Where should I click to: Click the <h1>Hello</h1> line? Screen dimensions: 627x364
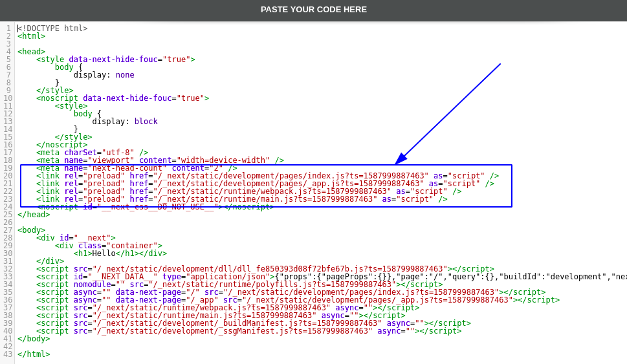pyautogui.click(x=120, y=253)
